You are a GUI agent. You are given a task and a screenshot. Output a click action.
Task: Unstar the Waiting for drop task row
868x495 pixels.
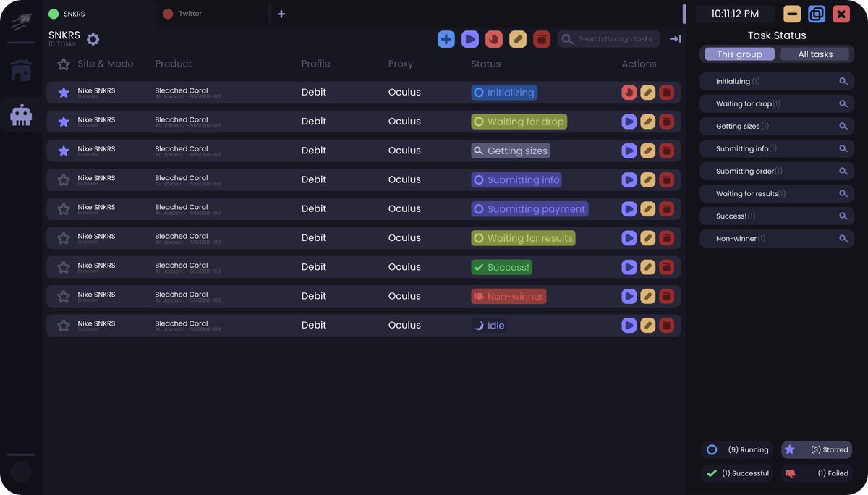coord(64,122)
